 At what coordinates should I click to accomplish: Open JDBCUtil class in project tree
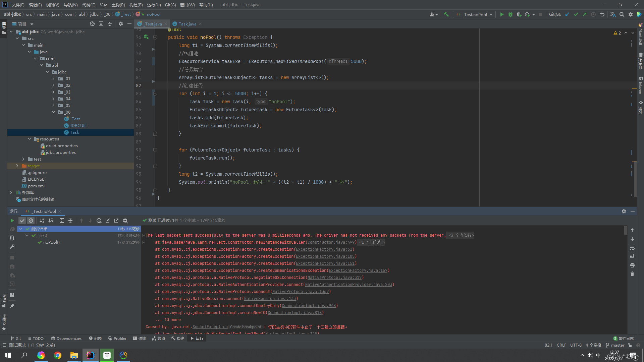78,125
